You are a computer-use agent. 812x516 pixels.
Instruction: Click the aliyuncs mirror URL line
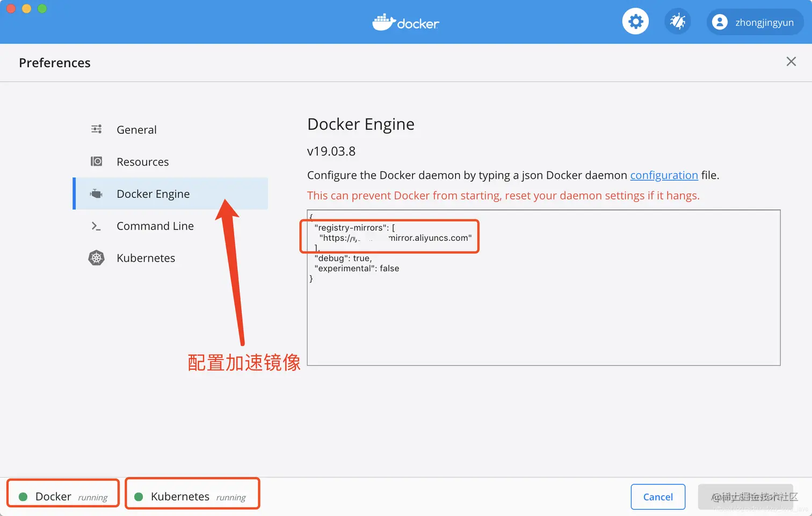pyautogui.click(x=395, y=238)
